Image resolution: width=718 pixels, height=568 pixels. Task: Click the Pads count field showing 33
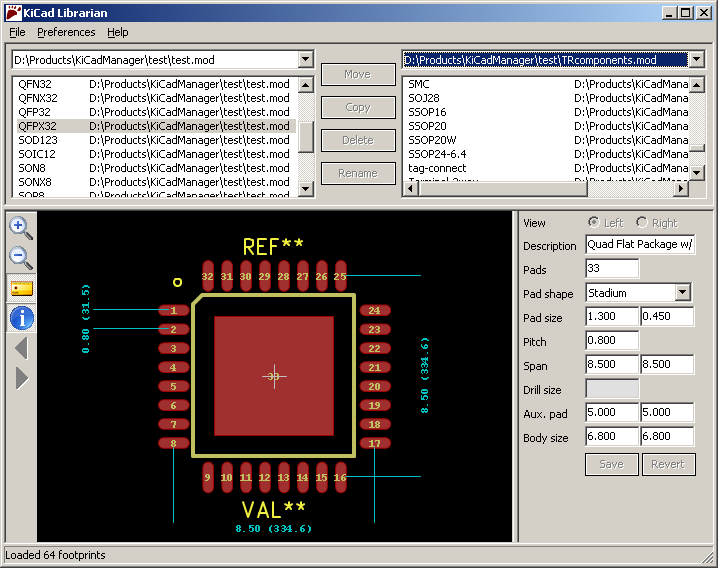point(612,268)
